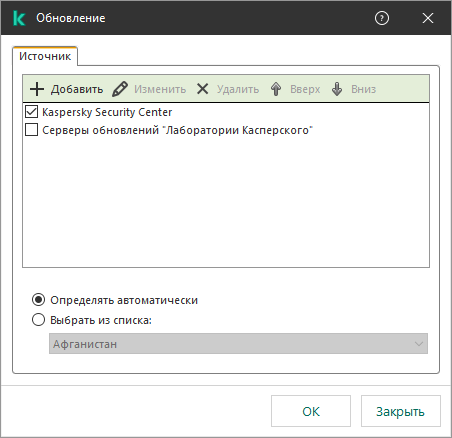Close the Обновление window
Screen dimensions: 452x438
click(428, 18)
